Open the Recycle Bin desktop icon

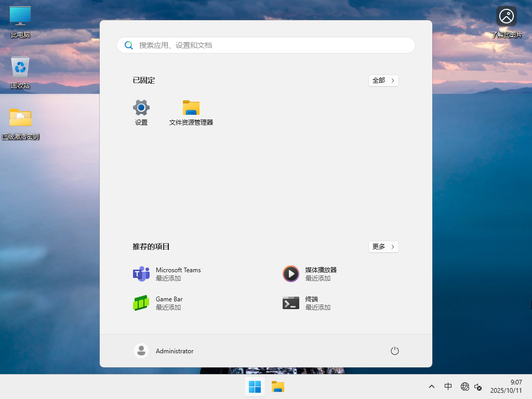[x=20, y=70]
